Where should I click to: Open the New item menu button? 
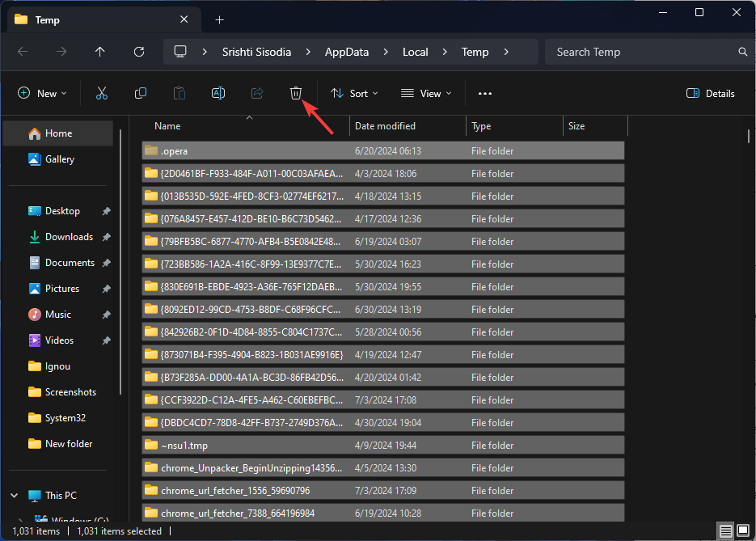click(42, 94)
